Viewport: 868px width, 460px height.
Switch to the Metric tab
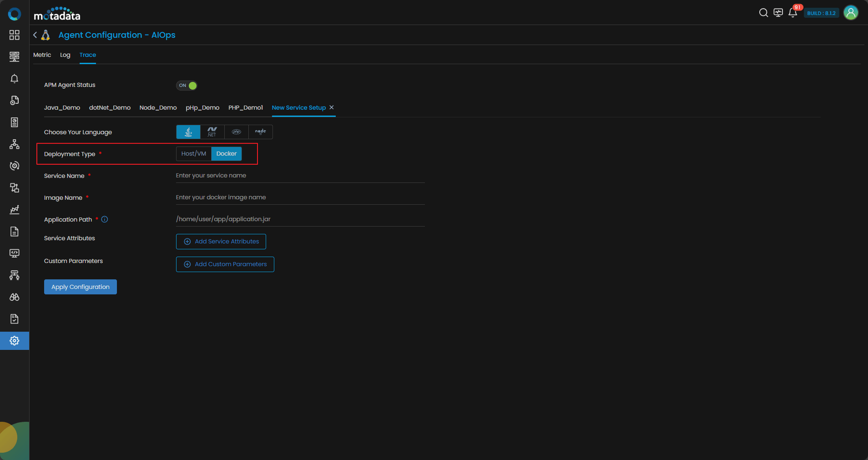[x=42, y=55]
